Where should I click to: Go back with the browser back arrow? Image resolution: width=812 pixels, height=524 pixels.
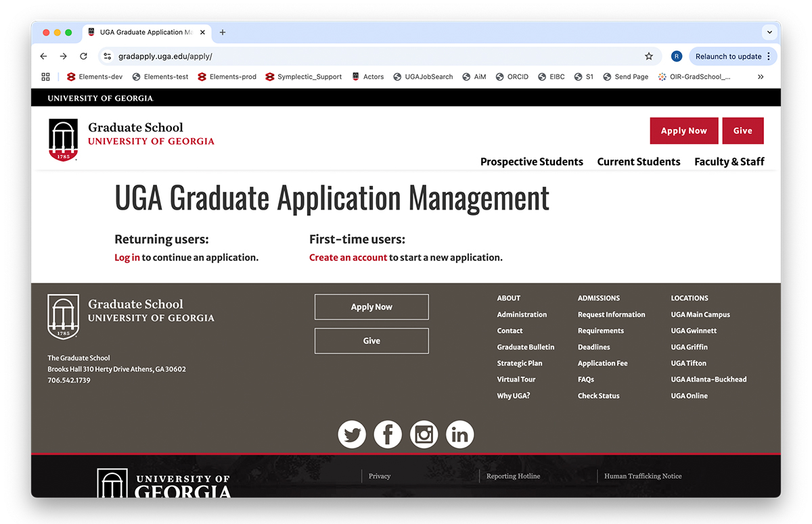tap(44, 56)
